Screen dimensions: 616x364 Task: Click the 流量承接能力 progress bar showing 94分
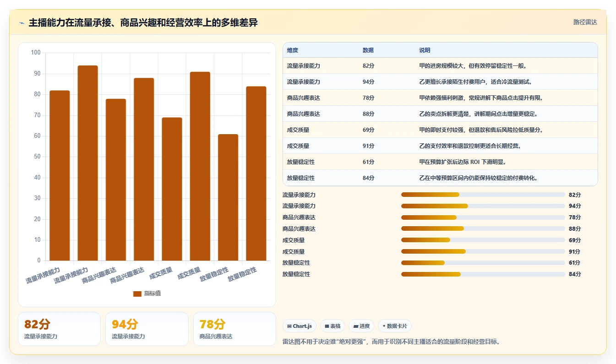point(483,206)
